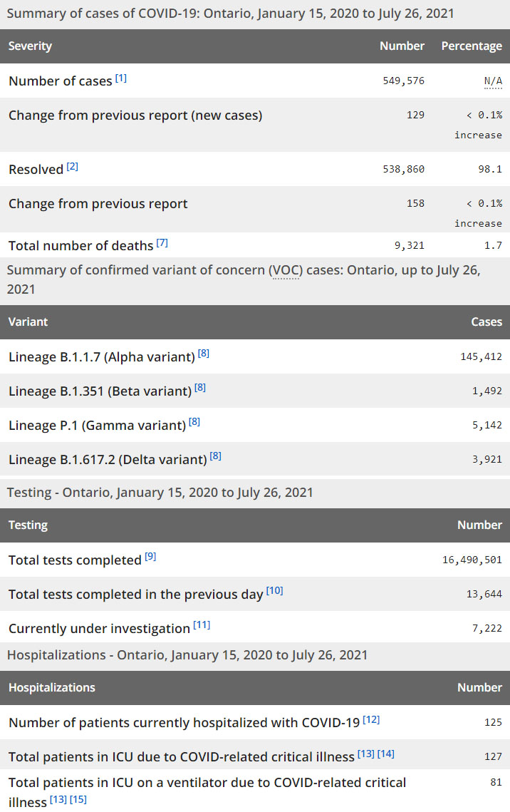Follow footnote 8 on the Beta variant row

pos(200,387)
